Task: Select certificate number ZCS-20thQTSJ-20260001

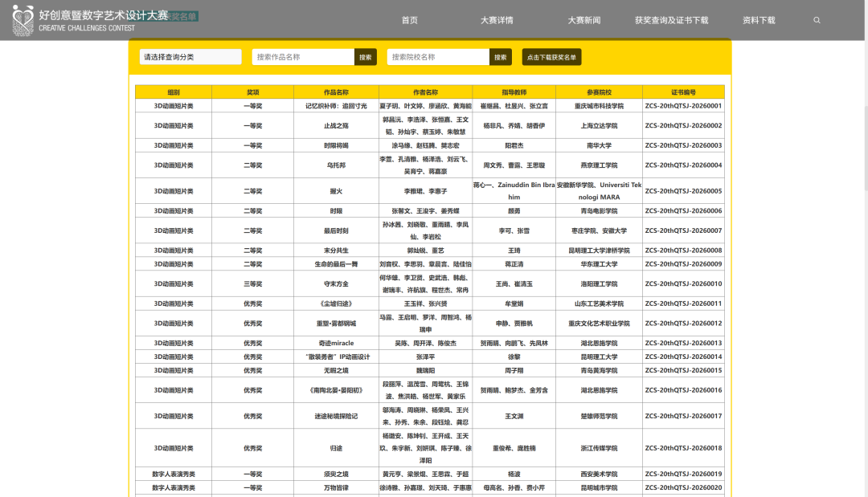Action: [x=684, y=106]
